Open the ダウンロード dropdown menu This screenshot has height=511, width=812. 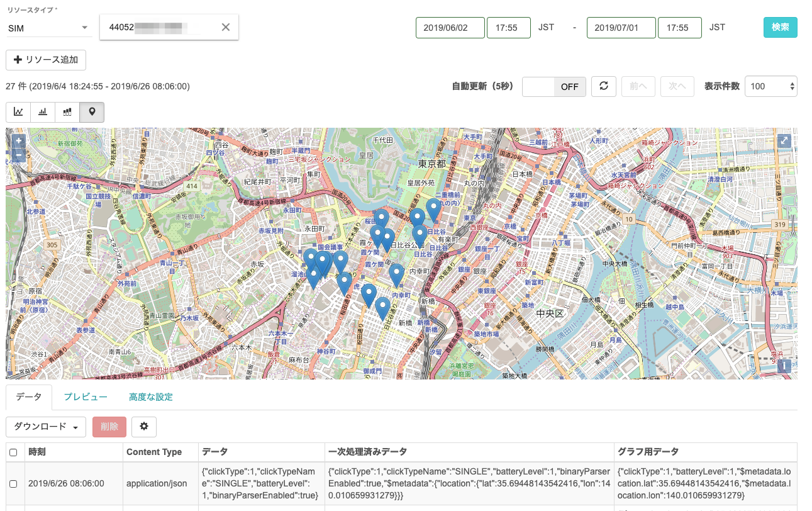46,427
